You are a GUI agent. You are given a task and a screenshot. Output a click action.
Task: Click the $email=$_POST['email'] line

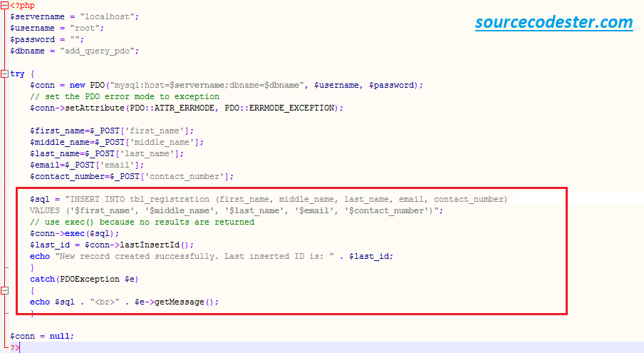tap(87, 165)
